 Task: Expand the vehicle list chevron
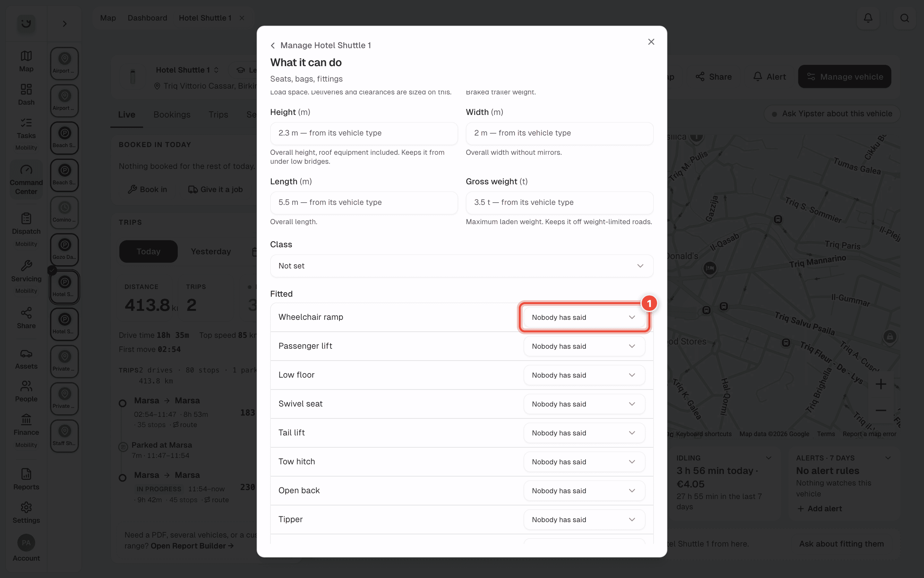[x=64, y=24]
